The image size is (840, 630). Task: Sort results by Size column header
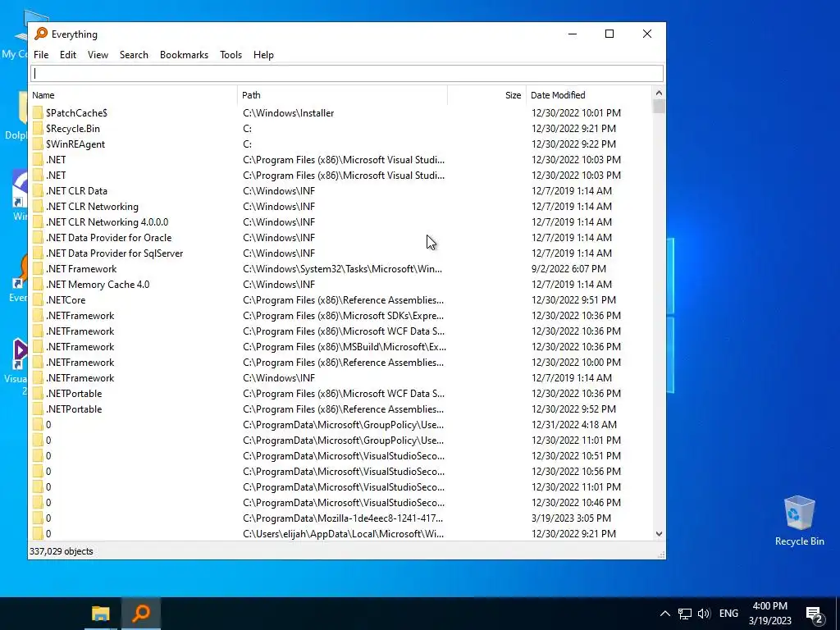(x=487, y=95)
